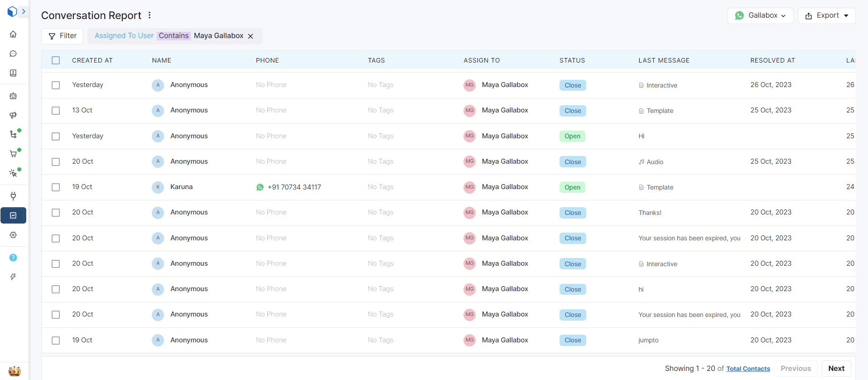Select the Yesterday row with Interactive message
The height and width of the screenshot is (380, 868).
click(56, 85)
